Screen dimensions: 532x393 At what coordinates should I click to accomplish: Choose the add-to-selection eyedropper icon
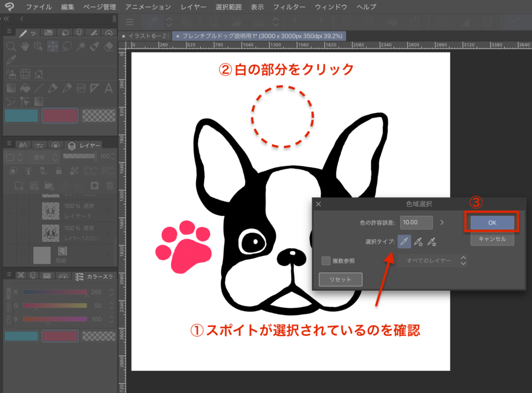coord(418,241)
